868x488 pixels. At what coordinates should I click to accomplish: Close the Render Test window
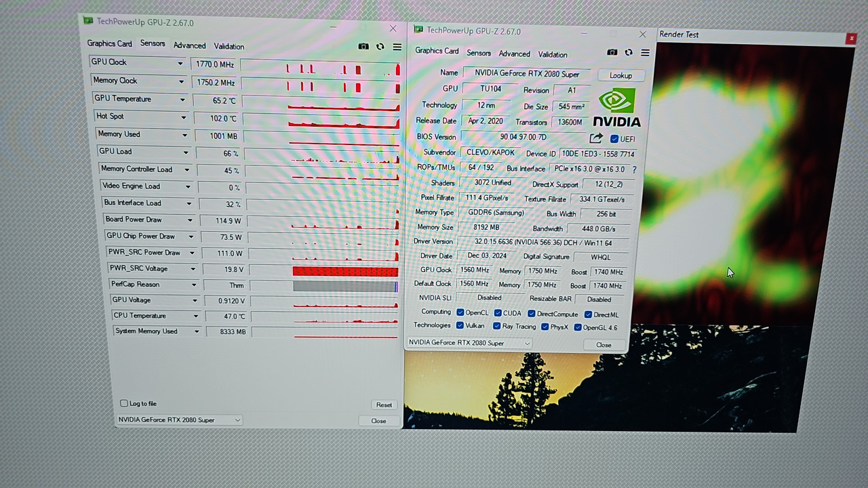coord(851,39)
